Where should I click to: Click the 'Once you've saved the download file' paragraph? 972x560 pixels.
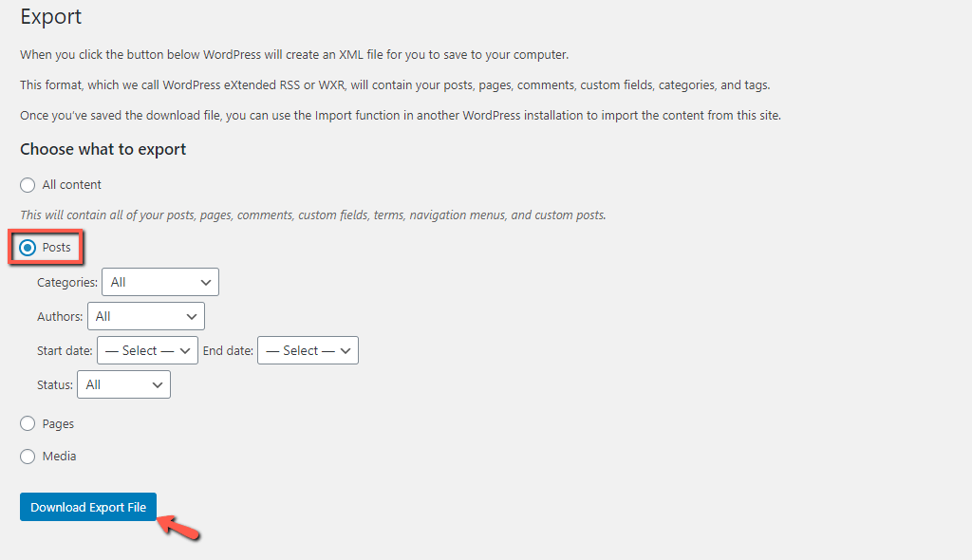(401, 116)
